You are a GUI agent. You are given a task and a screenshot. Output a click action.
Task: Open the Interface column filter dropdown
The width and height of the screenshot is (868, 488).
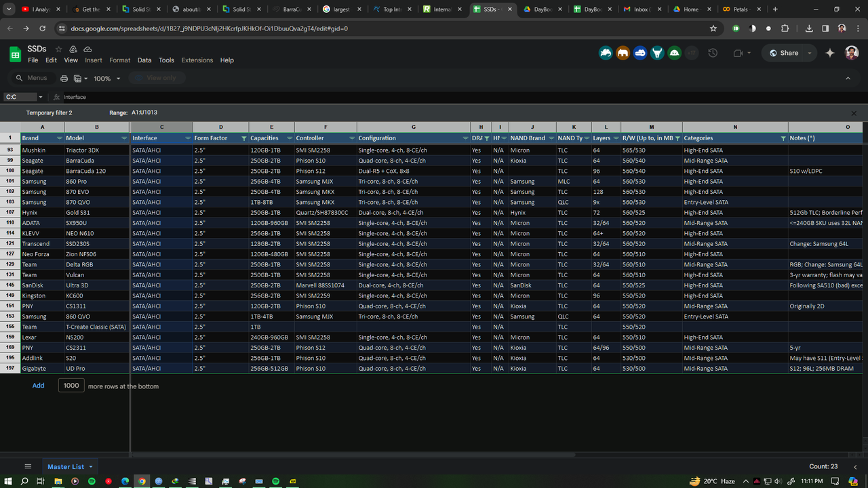(188, 138)
